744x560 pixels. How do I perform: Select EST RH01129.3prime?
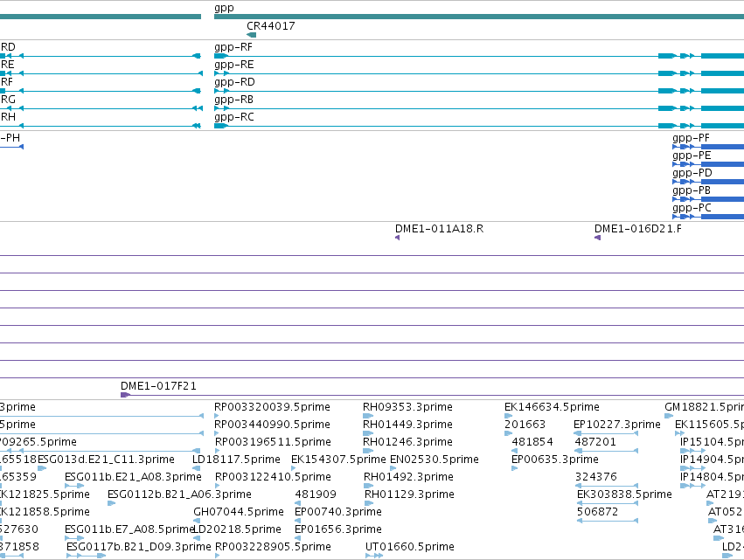tap(409, 494)
